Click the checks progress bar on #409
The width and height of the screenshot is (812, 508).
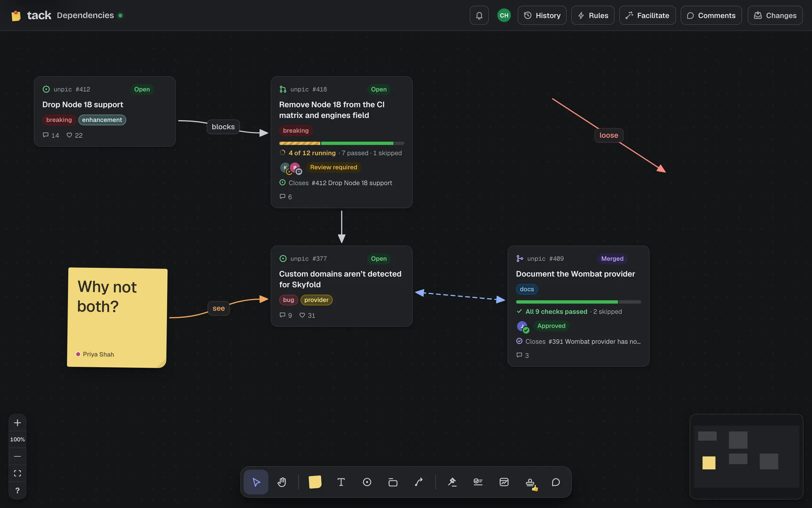[x=578, y=302]
